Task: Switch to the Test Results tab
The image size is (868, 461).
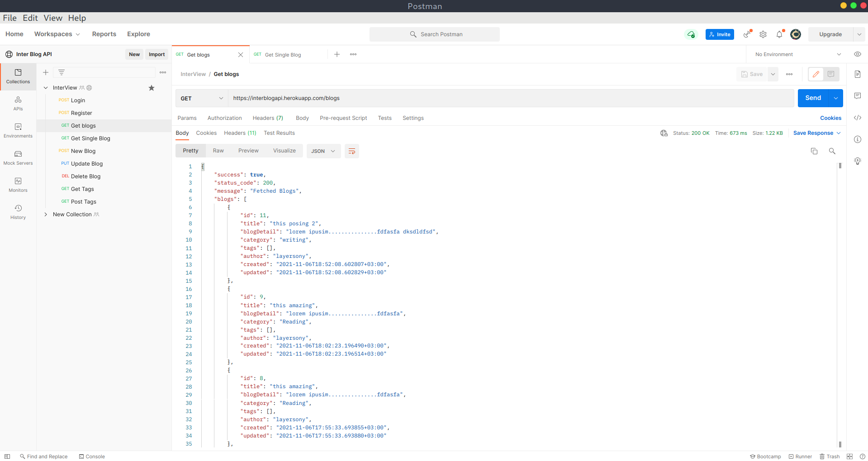Action: pyautogui.click(x=279, y=133)
